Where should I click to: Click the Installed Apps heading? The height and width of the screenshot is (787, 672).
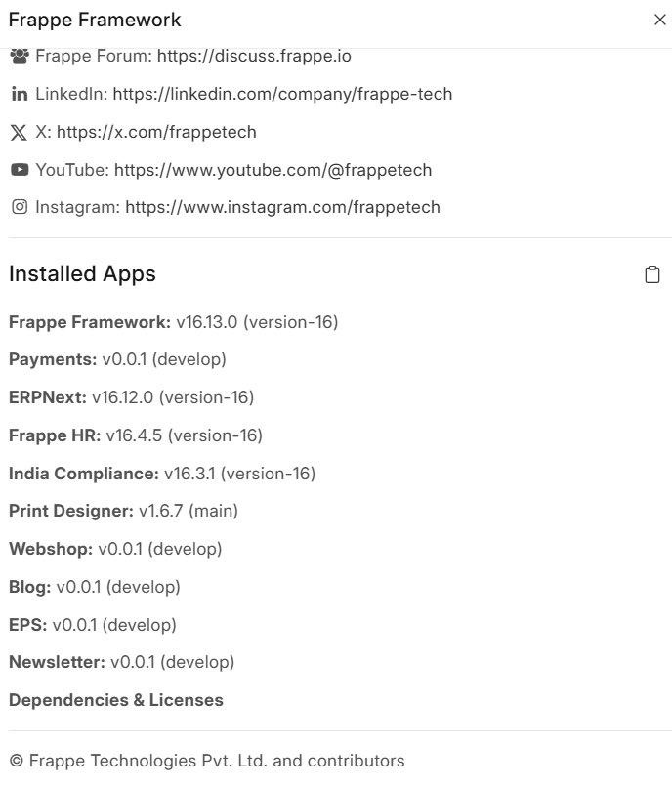click(82, 274)
